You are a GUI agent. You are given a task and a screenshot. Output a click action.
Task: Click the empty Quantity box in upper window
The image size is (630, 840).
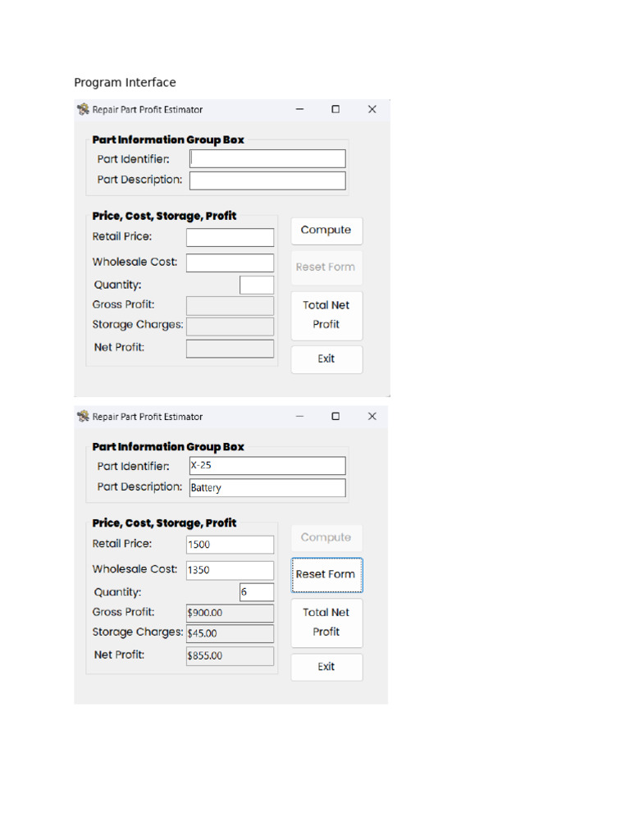coord(257,285)
